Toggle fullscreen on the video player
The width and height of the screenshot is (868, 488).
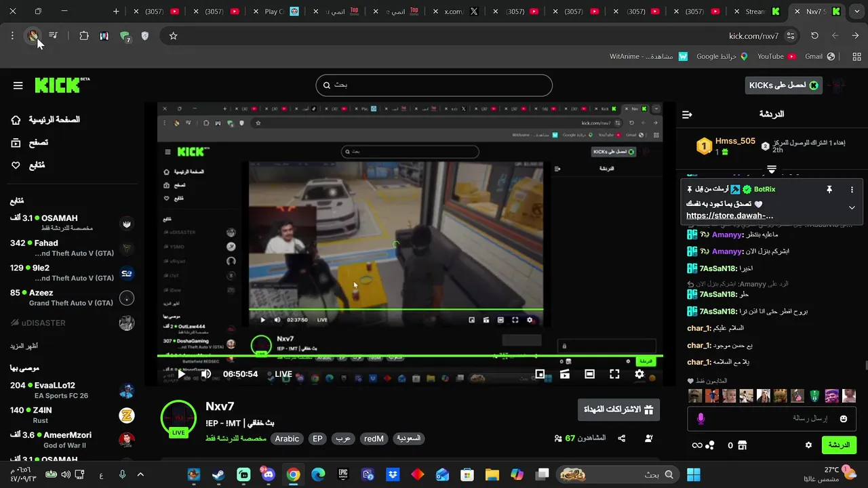(x=614, y=374)
